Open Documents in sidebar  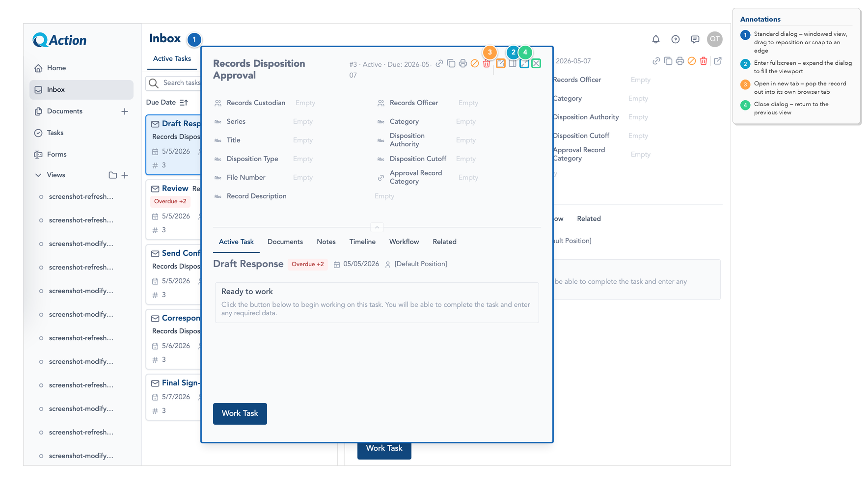click(65, 111)
